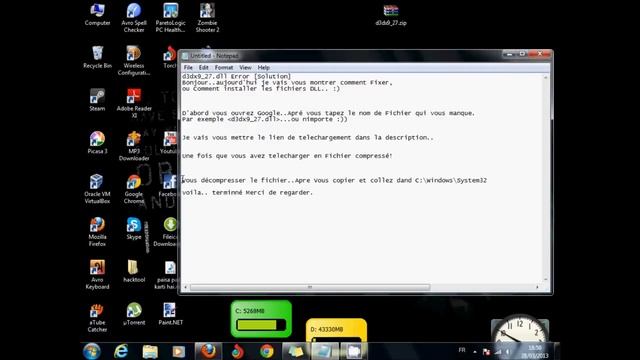Select the Paint.NET desktop shortcut
This screenshot has width=640, height=360.
pos(170,314)
